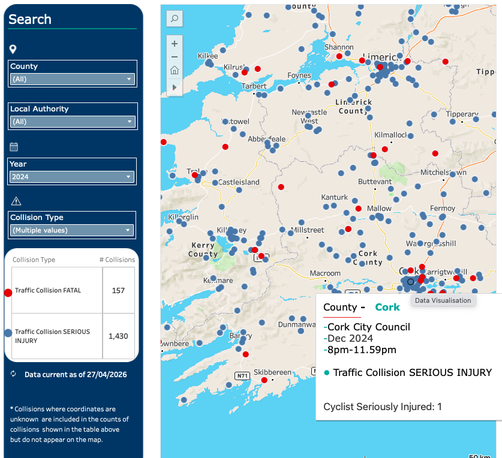Click the calendar icon above Year
The height and width of the screenshot is (458, 502).
14,147
